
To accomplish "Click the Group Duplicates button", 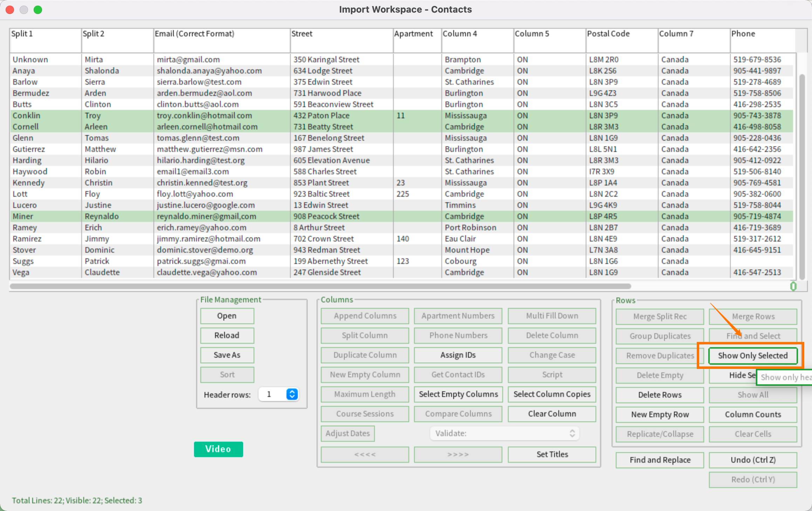I will click(660, 336).
